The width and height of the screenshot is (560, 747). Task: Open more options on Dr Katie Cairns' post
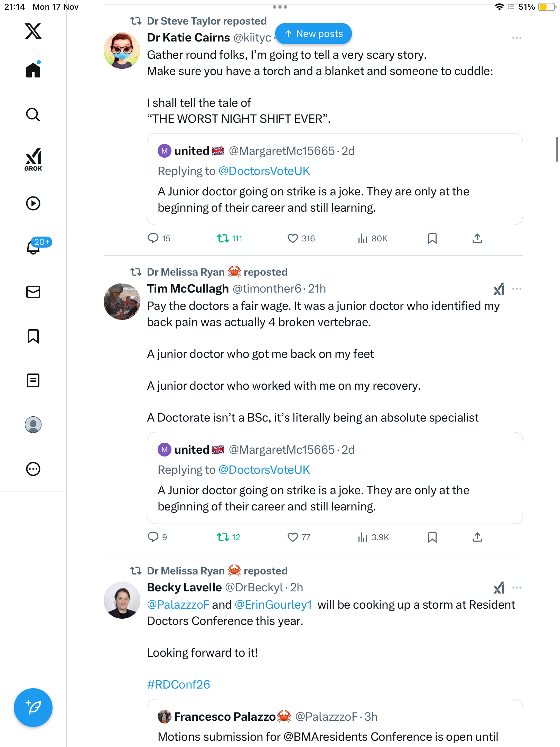click(516, 38)
